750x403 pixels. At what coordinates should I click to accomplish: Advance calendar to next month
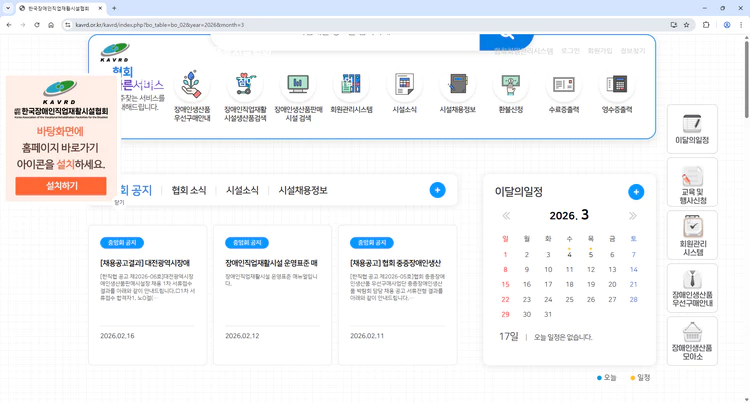click(x=632, y=216)
